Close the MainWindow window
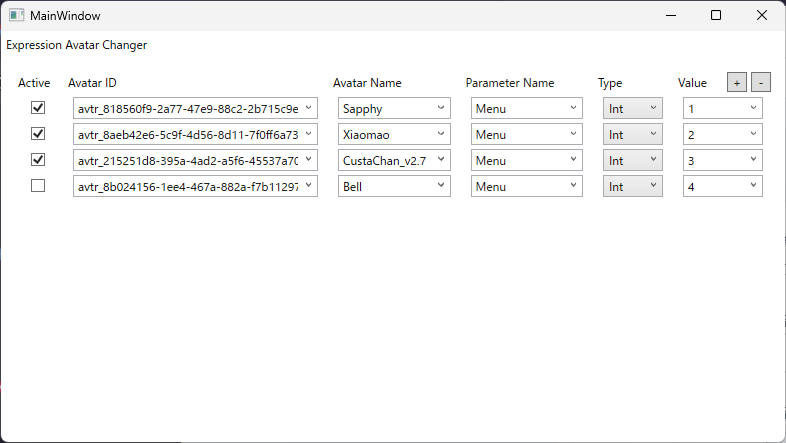786x443 pixels. point(761,16)
